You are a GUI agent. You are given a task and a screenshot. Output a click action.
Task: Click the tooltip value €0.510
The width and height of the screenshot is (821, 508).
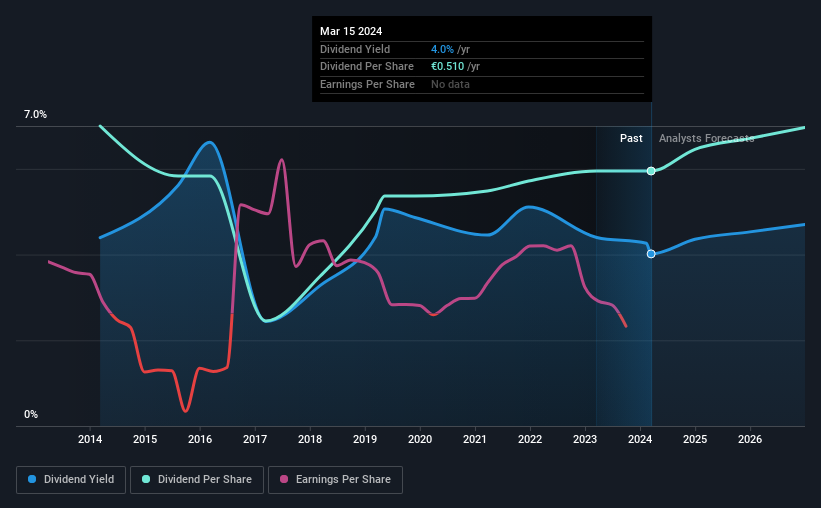pos(447,67)
